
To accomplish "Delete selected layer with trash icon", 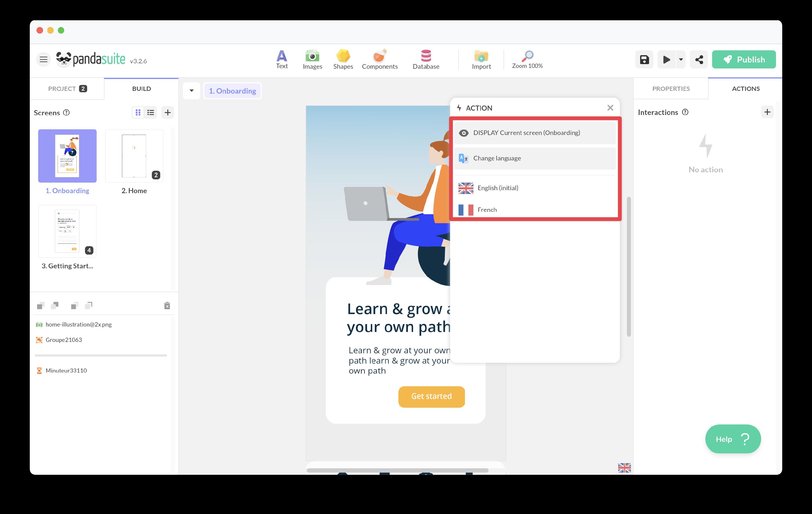I will tap(167, 305).
